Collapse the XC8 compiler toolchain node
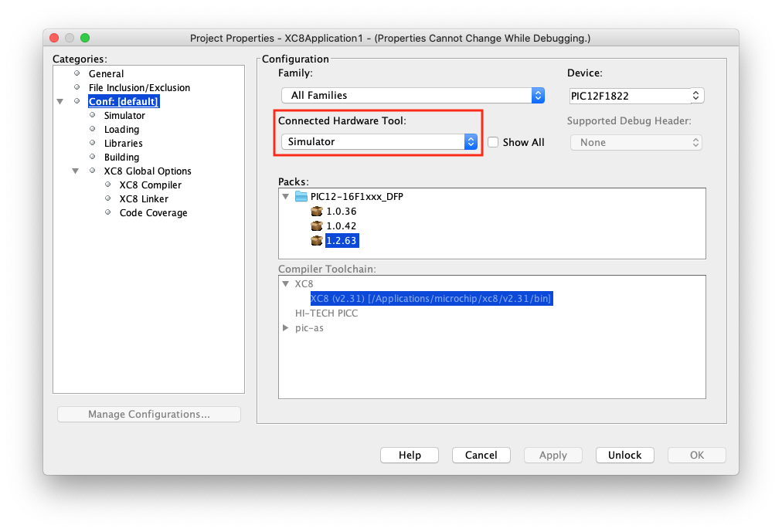The image size is (782, 532). pyautogui.click(x=286, y=283)
